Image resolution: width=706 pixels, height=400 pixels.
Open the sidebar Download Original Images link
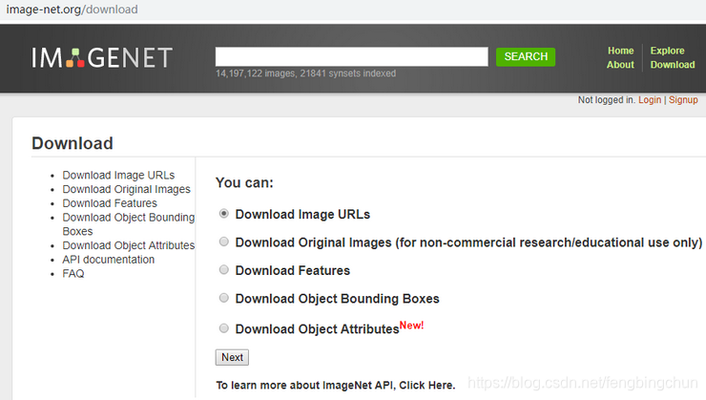(x=127, y=189)
